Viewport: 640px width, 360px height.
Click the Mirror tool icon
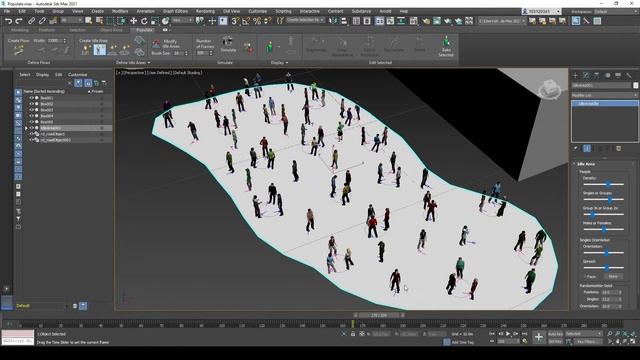pos(333,21)
